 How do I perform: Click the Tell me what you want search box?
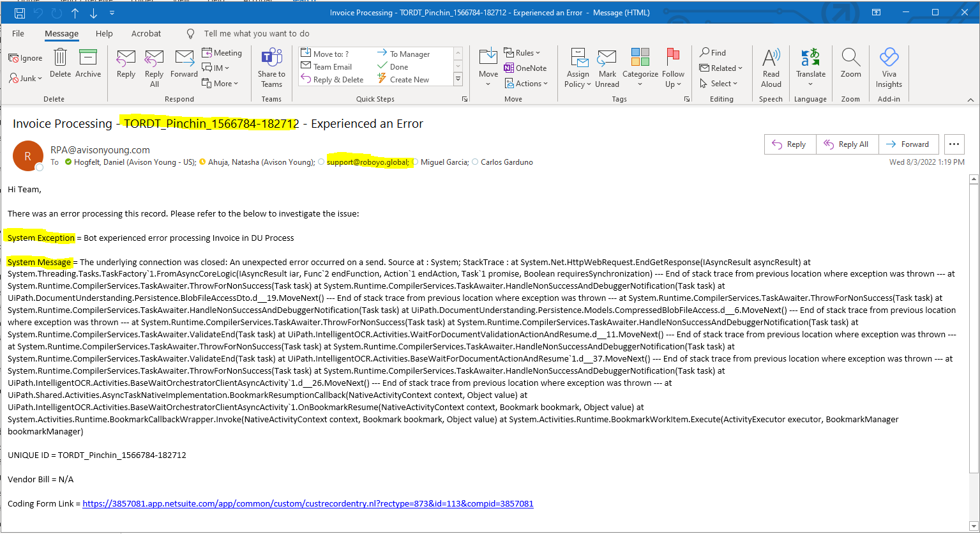tap(257, 33)
